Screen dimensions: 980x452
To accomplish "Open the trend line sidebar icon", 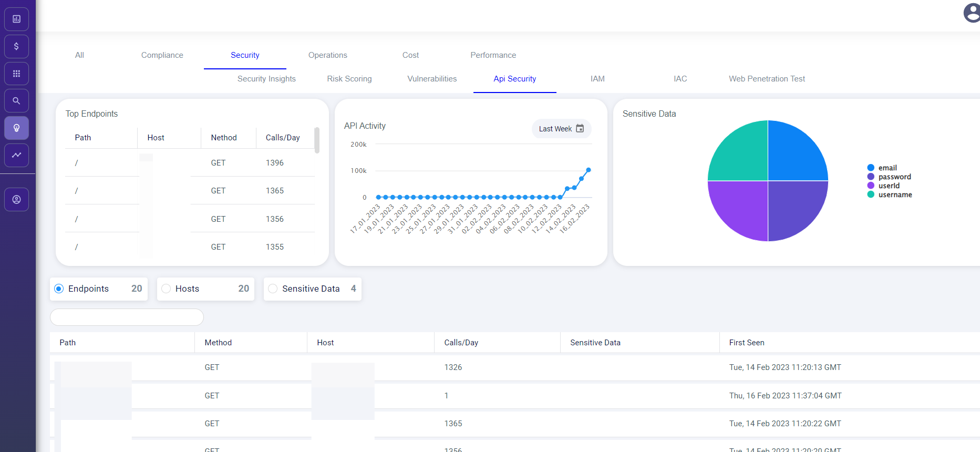I will click(x=16, y=155).
